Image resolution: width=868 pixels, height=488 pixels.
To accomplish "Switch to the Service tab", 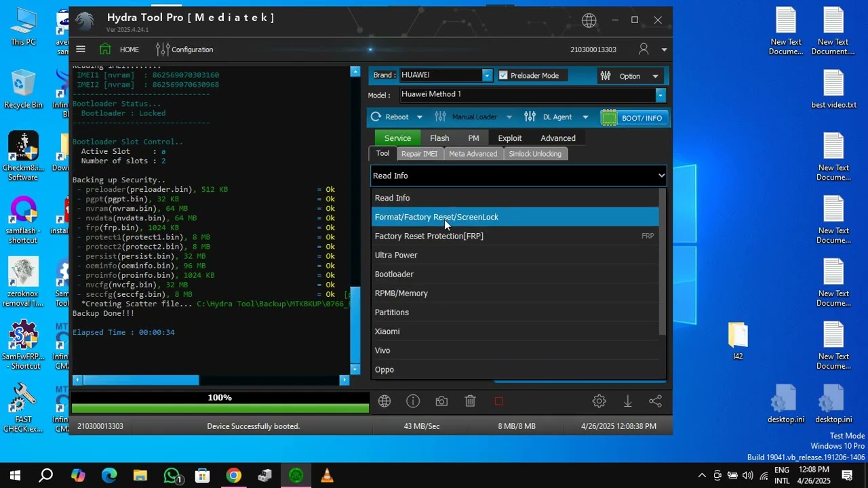I will pyautogui.click(x=397, y=138).
